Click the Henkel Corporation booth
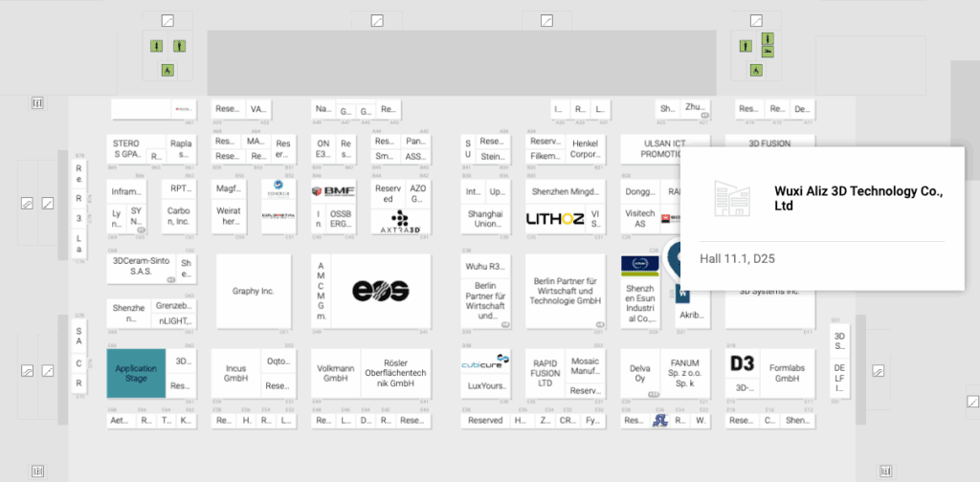The image size is (980, 482). (x=585, y=146)
